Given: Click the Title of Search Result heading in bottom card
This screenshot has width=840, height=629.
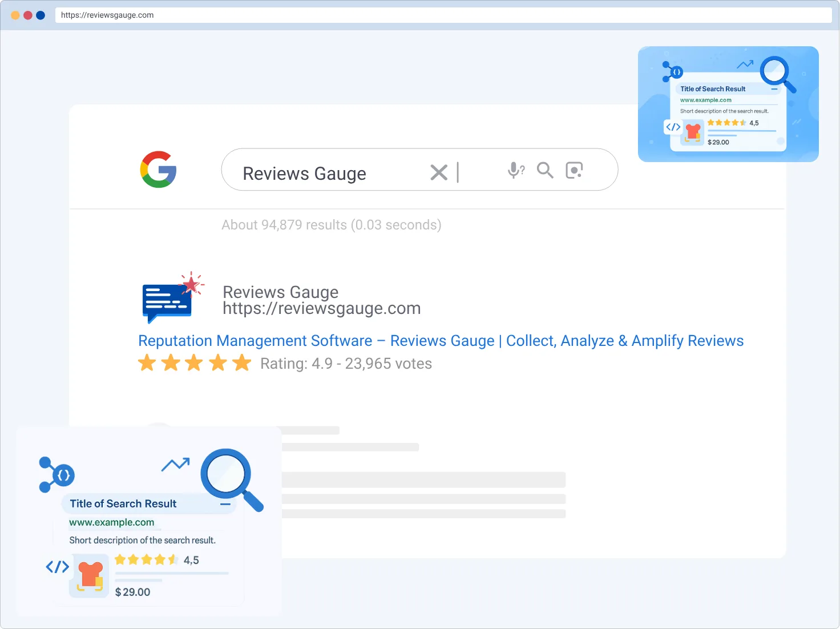Looking at the screenshot, I should (x=123, y=503).
